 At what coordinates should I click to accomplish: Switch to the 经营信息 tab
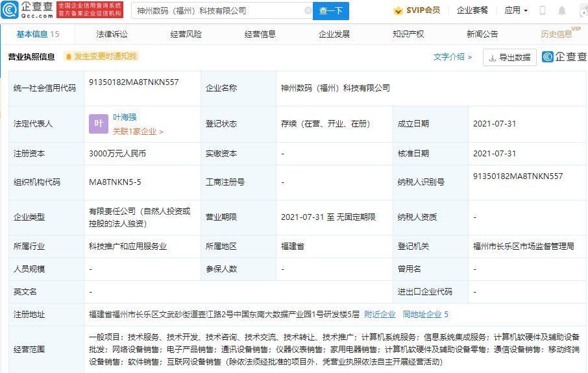click(260, 34)
